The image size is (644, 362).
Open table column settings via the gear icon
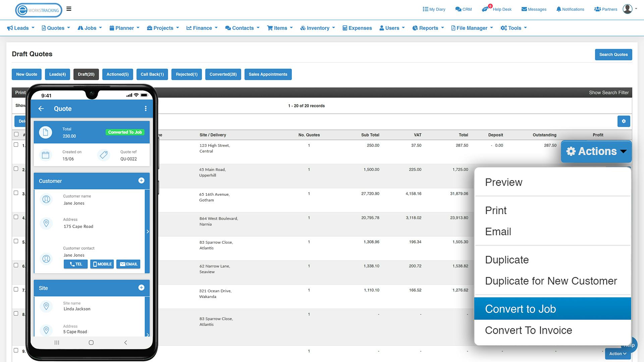click(x=624, y=121)
